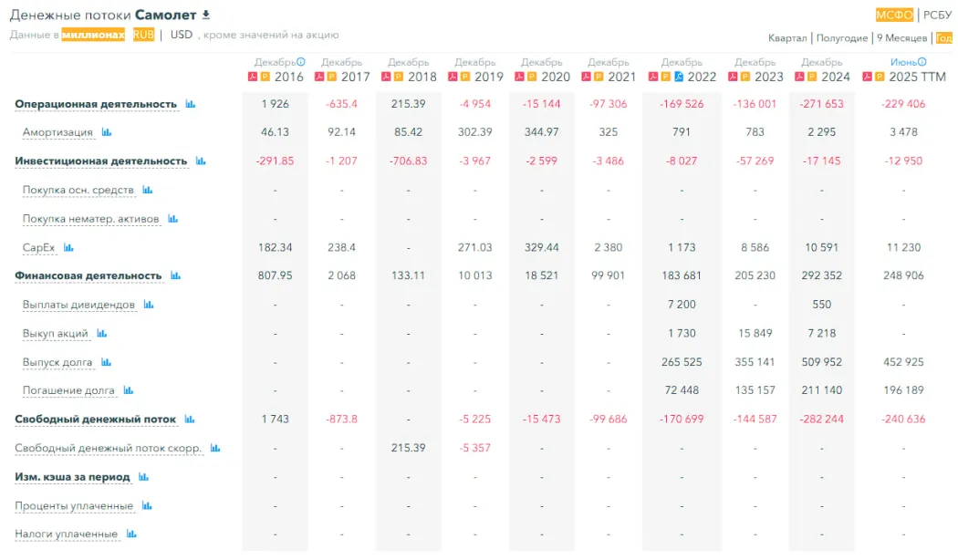Click the info icon beside Июнь 2025

coord(924,62)
